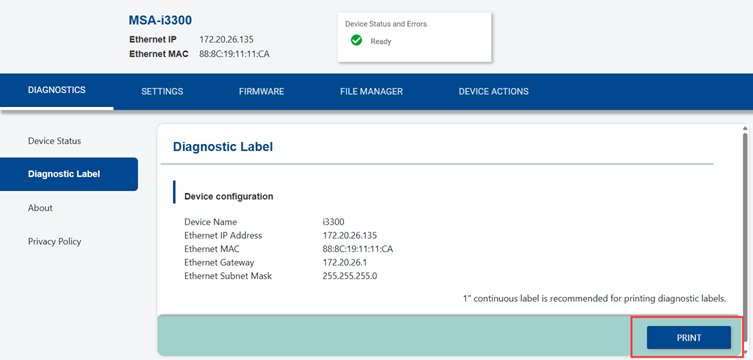Screen dimensions: 753x360
Task: Open the FIRMWARE tab
Action: 261,92
